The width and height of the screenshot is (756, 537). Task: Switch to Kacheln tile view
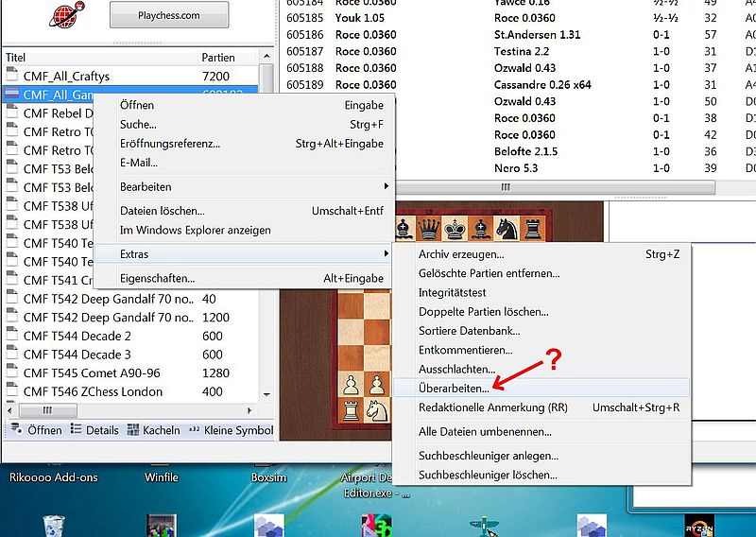pyautogui.click(x=153, y=430)
